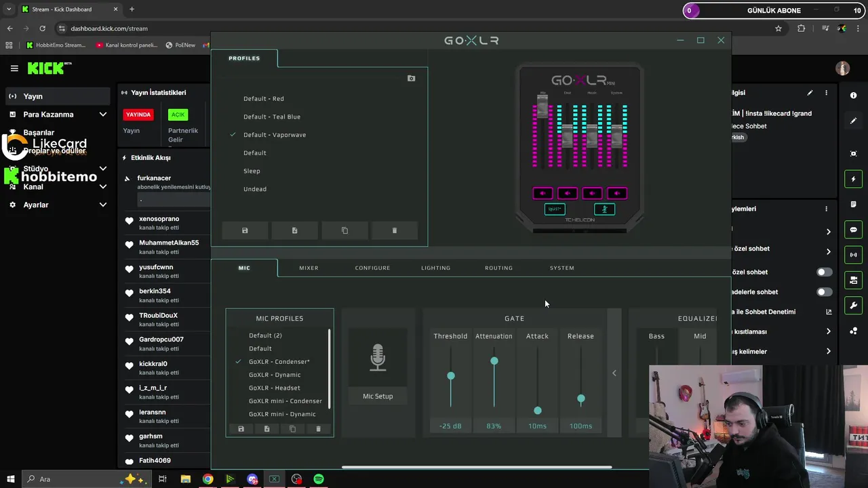868x488 pixels.
Task: Open HobbitEmo Stream bookmark
Action: point(56,45)
